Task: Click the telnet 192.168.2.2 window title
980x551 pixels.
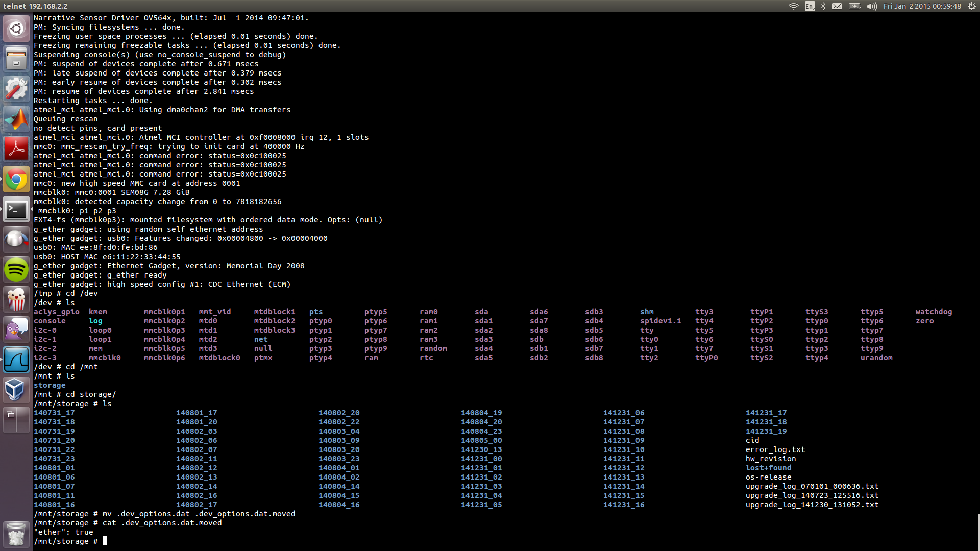Action: tap(35, 6)
